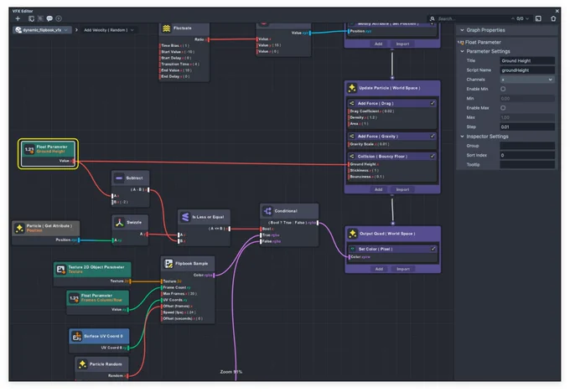Click the shield-shaped toolbar icon
Viewport: 570px width, 392px height.
(x=31, y=18)
